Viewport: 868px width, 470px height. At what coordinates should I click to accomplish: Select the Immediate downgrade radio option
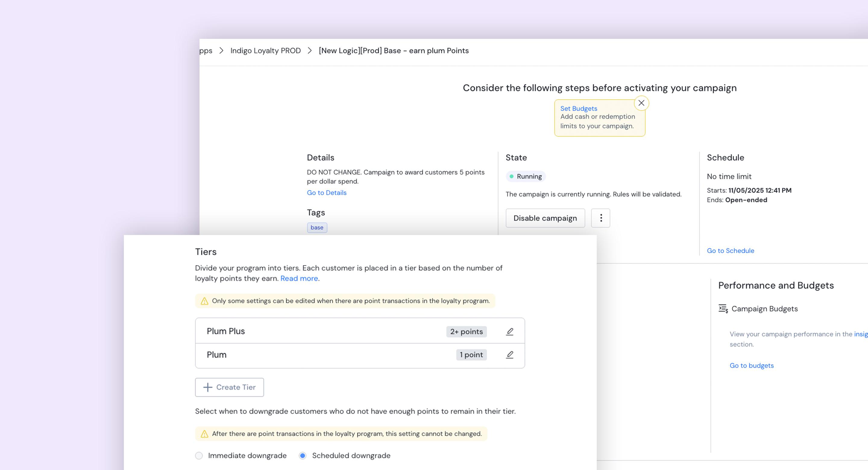[x=199, y=456]
